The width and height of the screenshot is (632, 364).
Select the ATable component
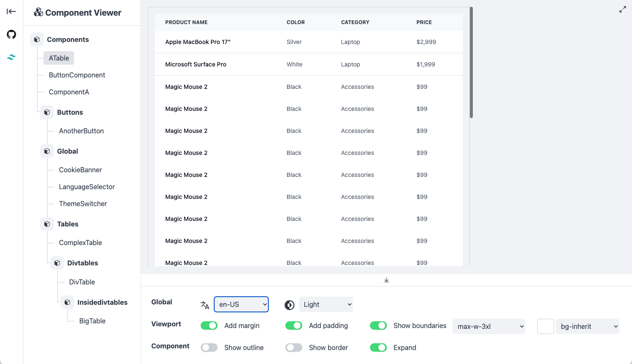point(59,58)
